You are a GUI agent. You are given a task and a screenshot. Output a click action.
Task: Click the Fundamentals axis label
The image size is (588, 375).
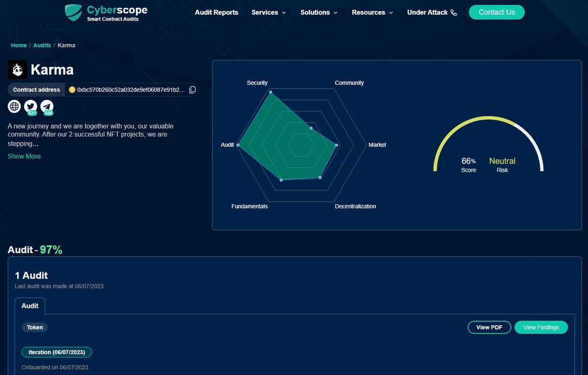click(249, 206)
